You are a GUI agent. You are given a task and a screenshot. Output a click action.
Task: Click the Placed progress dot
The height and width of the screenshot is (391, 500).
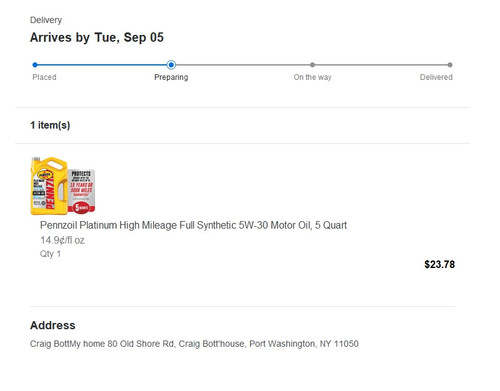point(35,65)
